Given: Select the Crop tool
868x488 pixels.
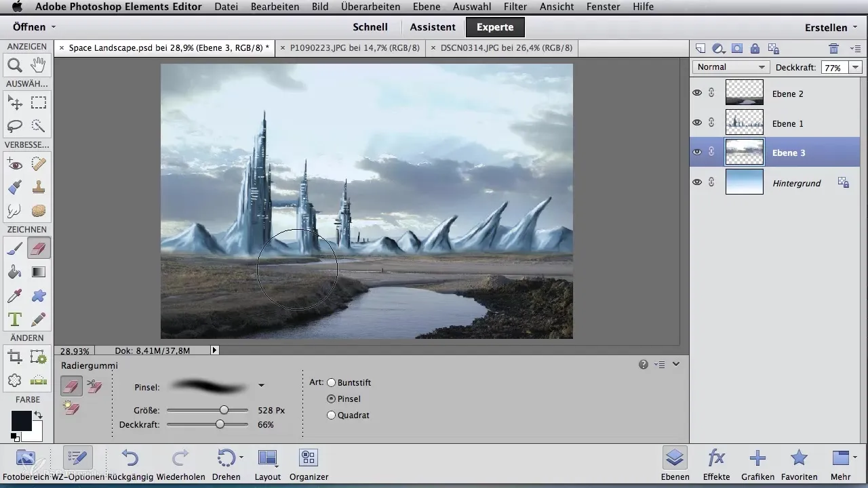Looking at the screenshot, I should pos(14,357).
